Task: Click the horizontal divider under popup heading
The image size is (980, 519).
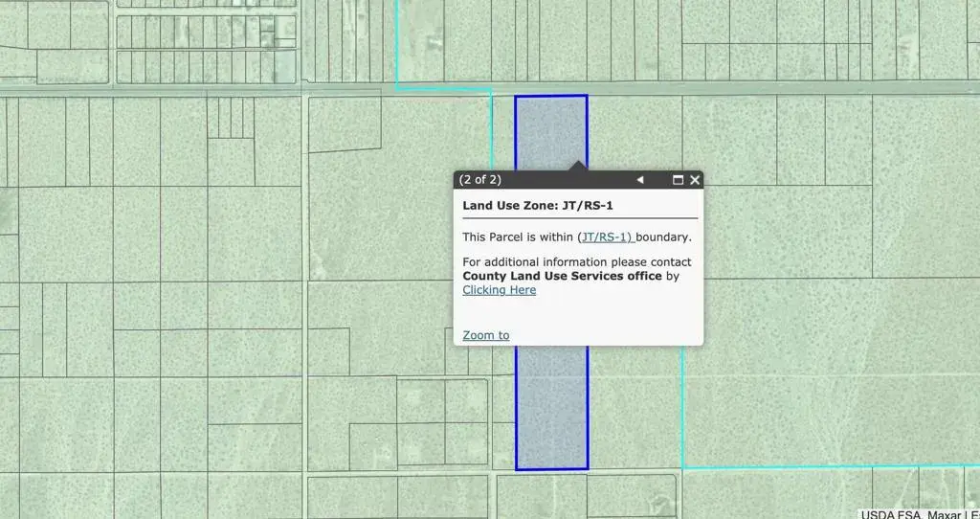Action: click(x=578, y=218)
